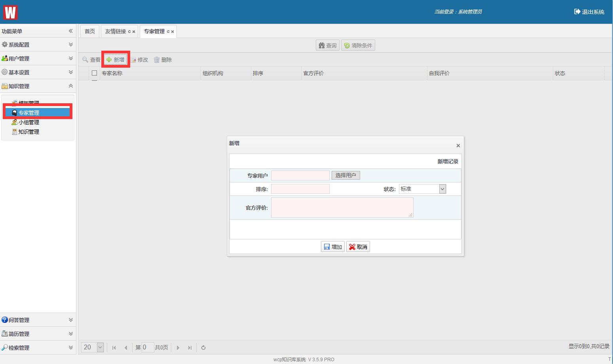Image resolution: width=613 pixels, height=364 pixels.
Task: Click the 专家用户 input field
Action: tap(300, 175)
